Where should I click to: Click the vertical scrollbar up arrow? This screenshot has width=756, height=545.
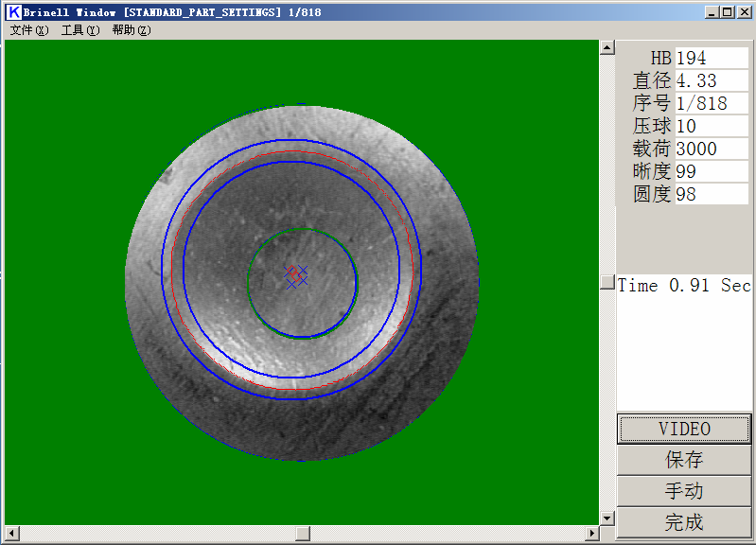(x=607, y=47)
